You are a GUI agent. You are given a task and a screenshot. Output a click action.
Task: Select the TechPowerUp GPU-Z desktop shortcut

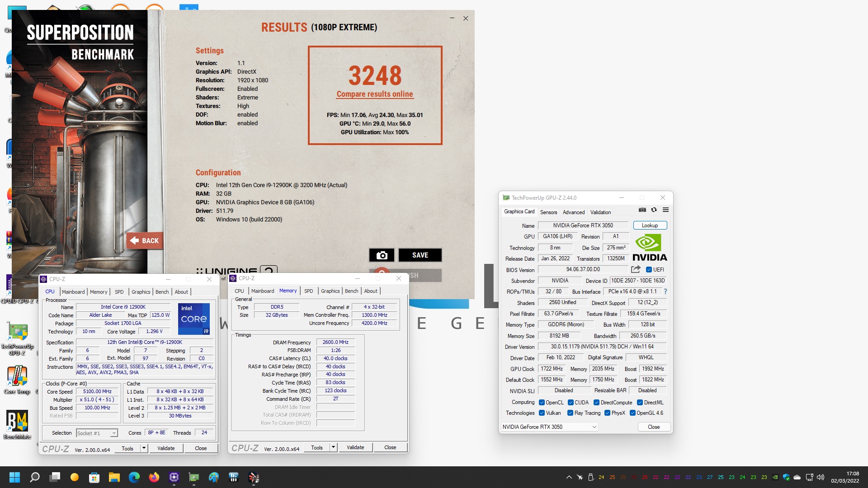pyautogui.click(x=17, y=339)
